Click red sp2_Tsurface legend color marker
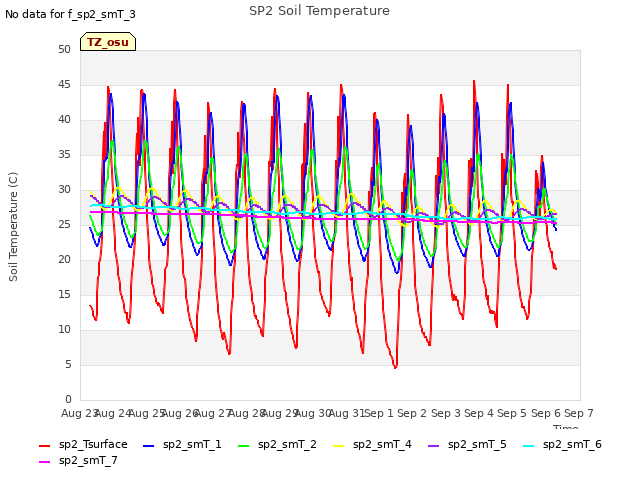The height and width of the screenshot is (480, 640). (44, 446)
